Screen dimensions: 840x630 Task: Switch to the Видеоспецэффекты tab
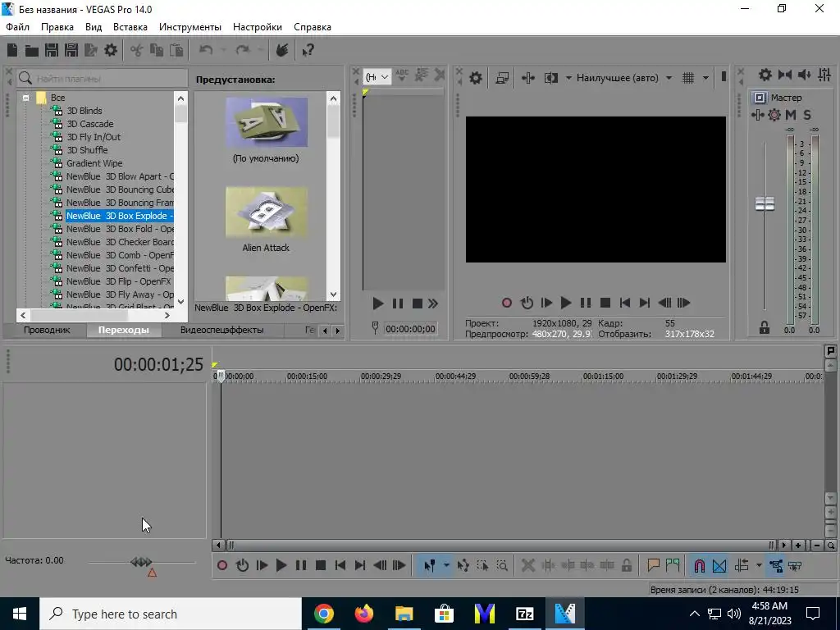[221, 330]
